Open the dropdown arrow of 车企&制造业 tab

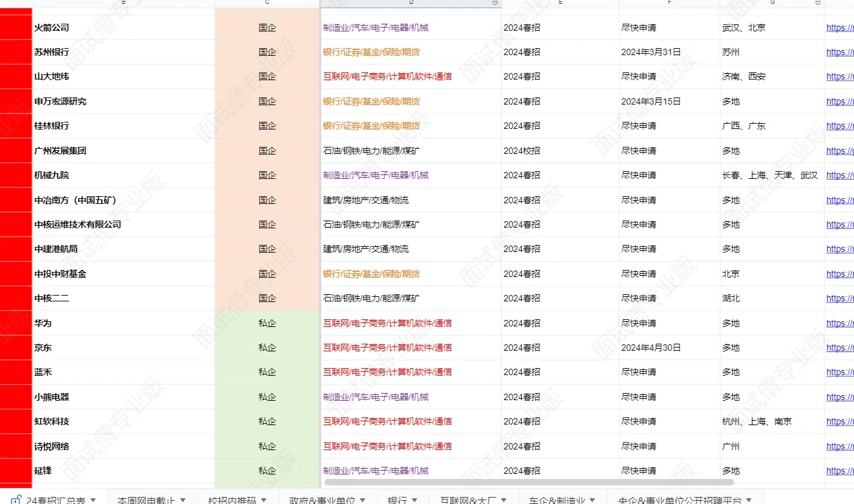(x=592, y=500)
